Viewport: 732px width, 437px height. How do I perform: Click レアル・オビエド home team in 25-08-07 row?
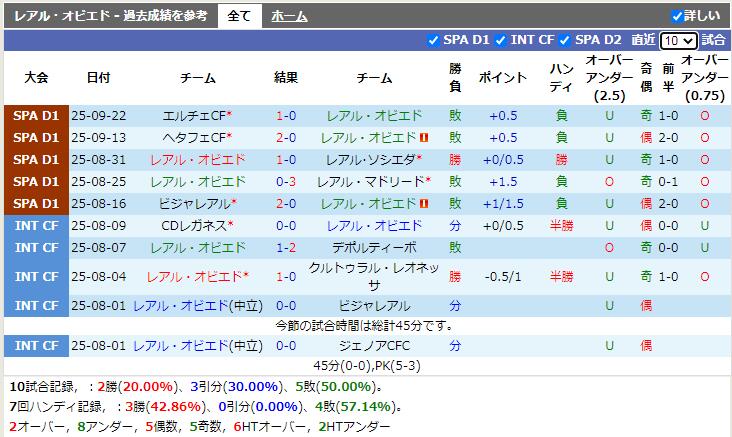click(x=198, y=247)
